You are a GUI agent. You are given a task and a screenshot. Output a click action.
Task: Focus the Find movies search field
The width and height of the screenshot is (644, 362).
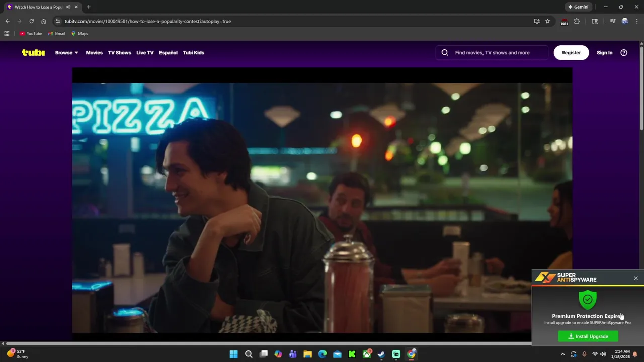click(x=492, y=52)
